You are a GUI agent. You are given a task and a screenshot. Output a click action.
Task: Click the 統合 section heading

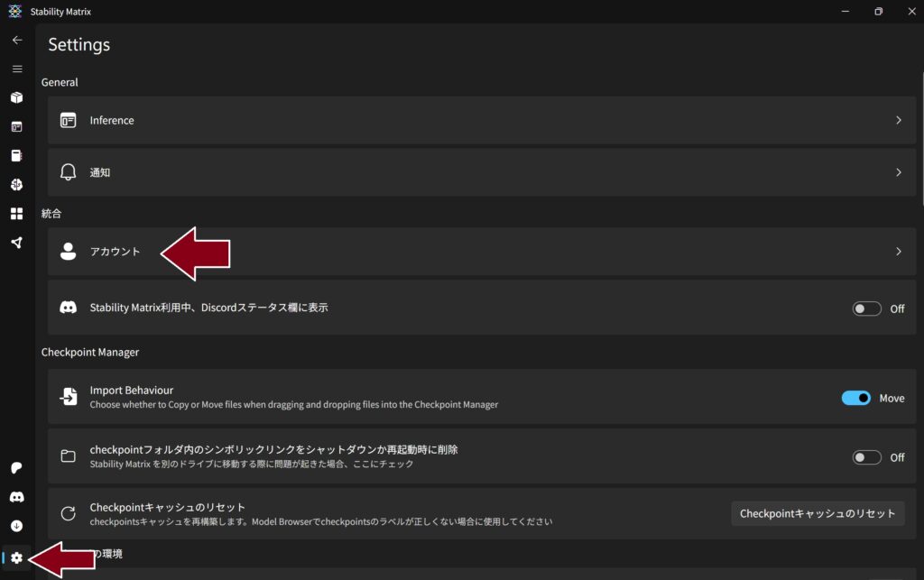tap(51, 214)
